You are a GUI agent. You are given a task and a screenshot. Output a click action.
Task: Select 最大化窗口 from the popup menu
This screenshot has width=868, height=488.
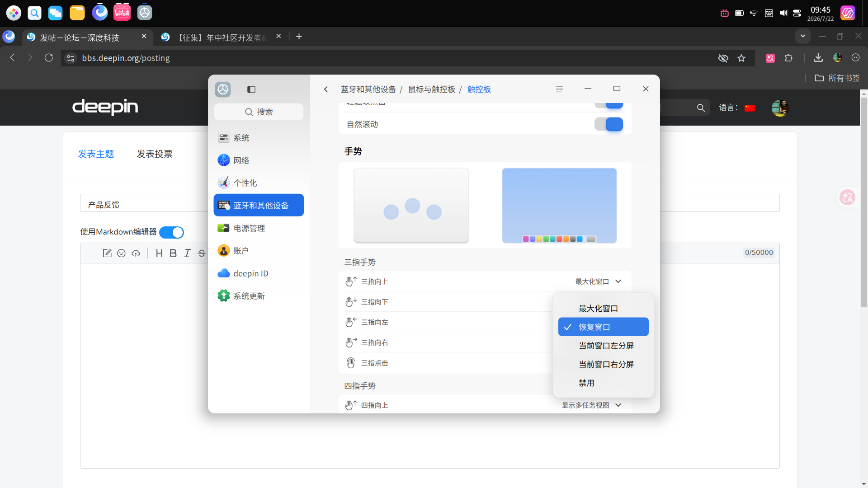point(603,309)
